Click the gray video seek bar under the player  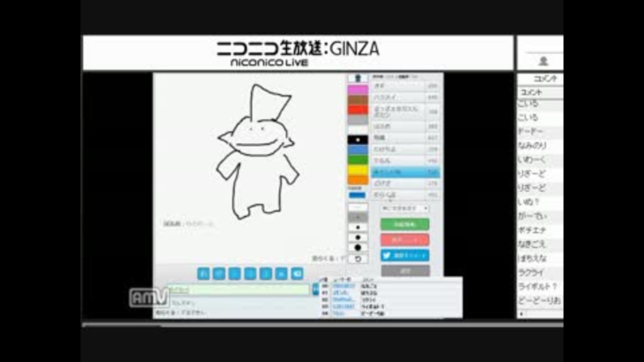tap(323, 325)
